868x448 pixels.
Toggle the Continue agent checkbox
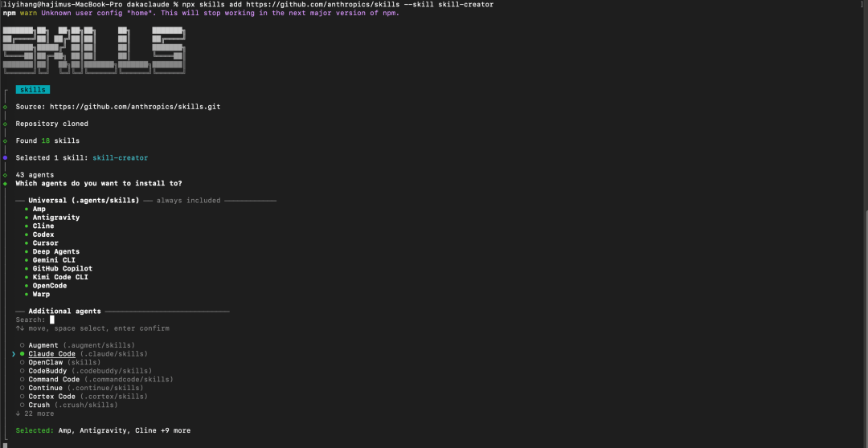(23, 389)
